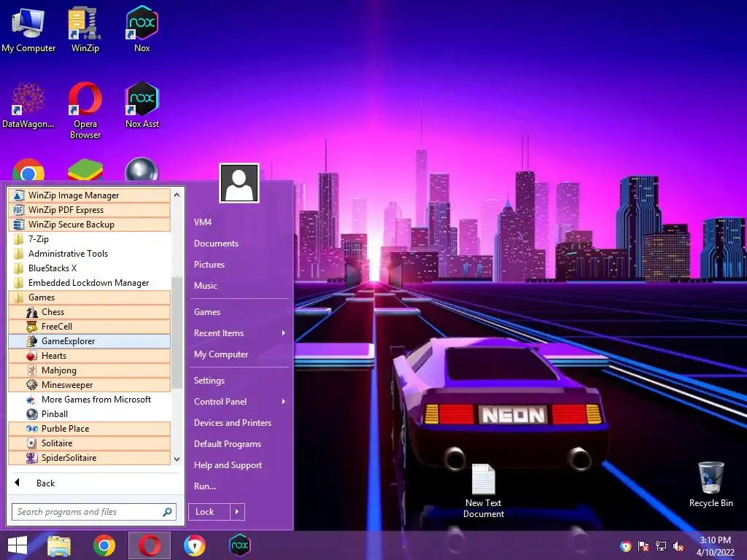This screenshot has height=560, width=747.
Task: Launch Minesweeper from the Games list
Action: [89, 385]
